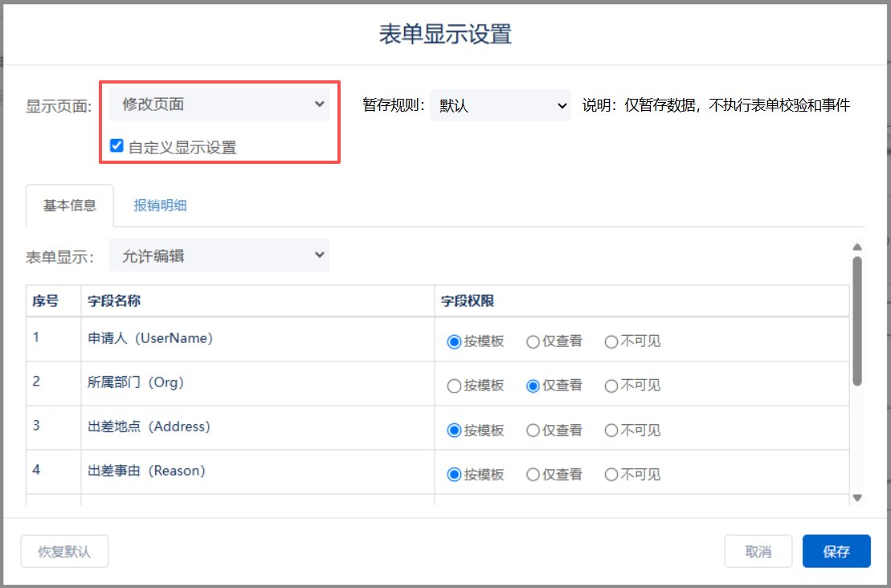Select 按模板 for 所属部门 (Org)

coord(454,386)
